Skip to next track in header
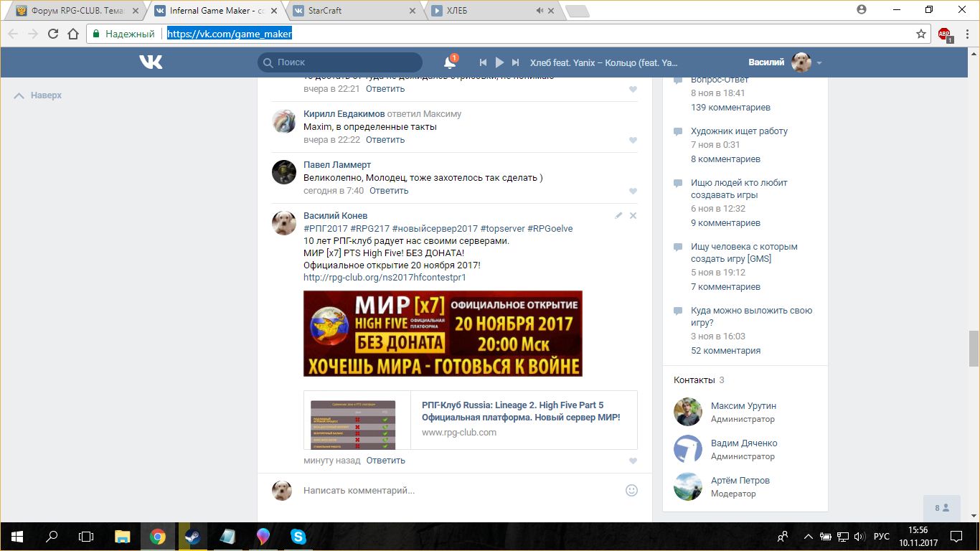The image size is (980, 551). pyautogui.click(x=515, y=62)
